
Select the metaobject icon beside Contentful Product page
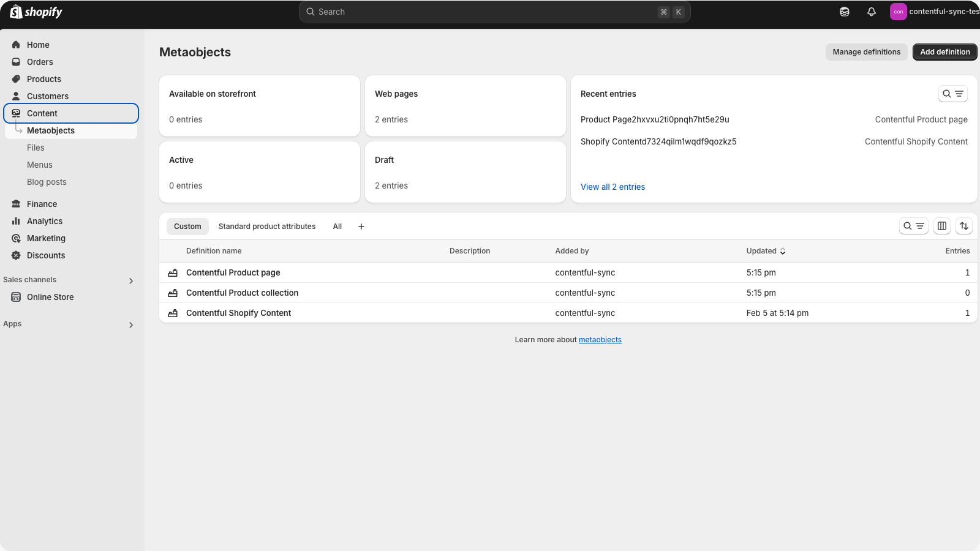[172, 272]
